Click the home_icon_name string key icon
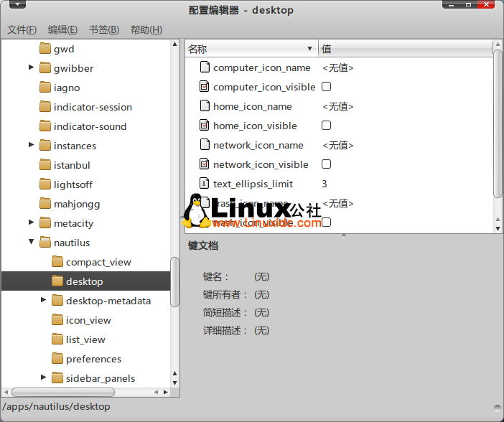504x422 pixels. click(x=205, y=105)
